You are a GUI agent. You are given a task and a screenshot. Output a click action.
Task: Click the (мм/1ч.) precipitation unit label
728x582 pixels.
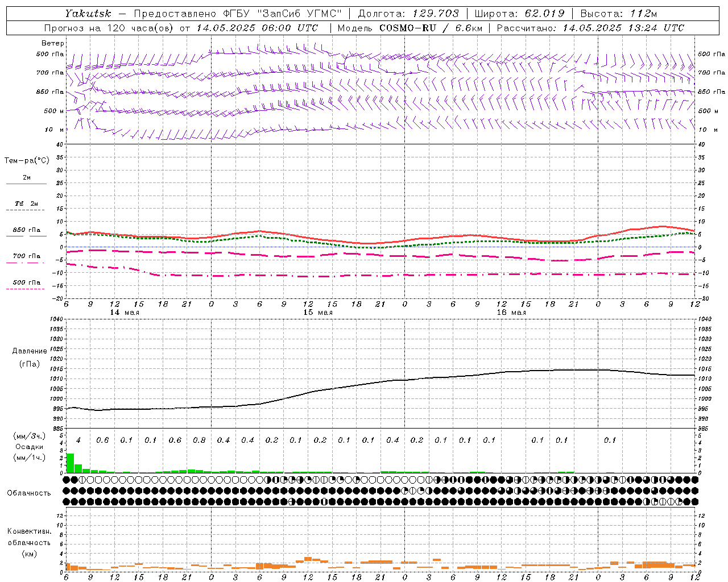click(30, 457)
